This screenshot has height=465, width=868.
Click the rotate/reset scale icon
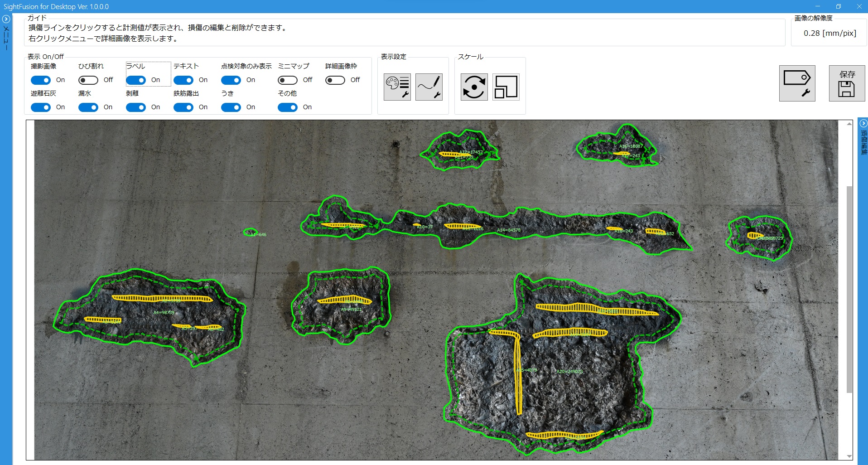pyautogui.click(x=474, y=87)
